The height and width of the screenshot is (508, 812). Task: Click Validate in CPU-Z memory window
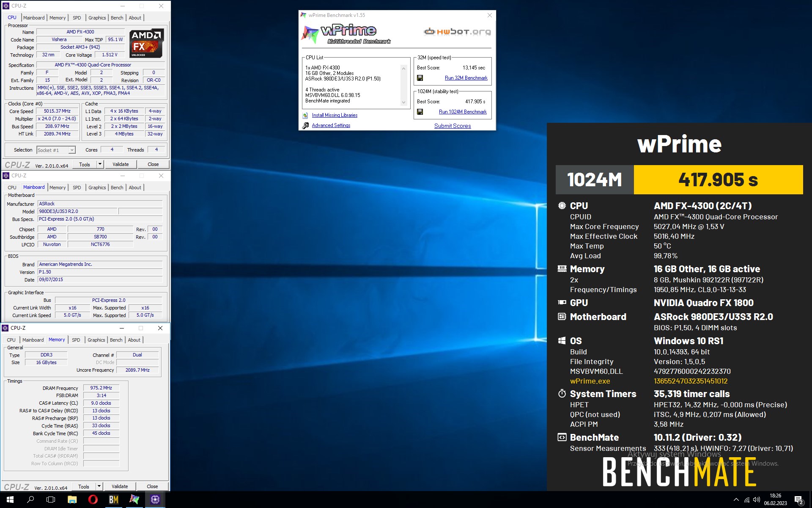click(120, 487)
